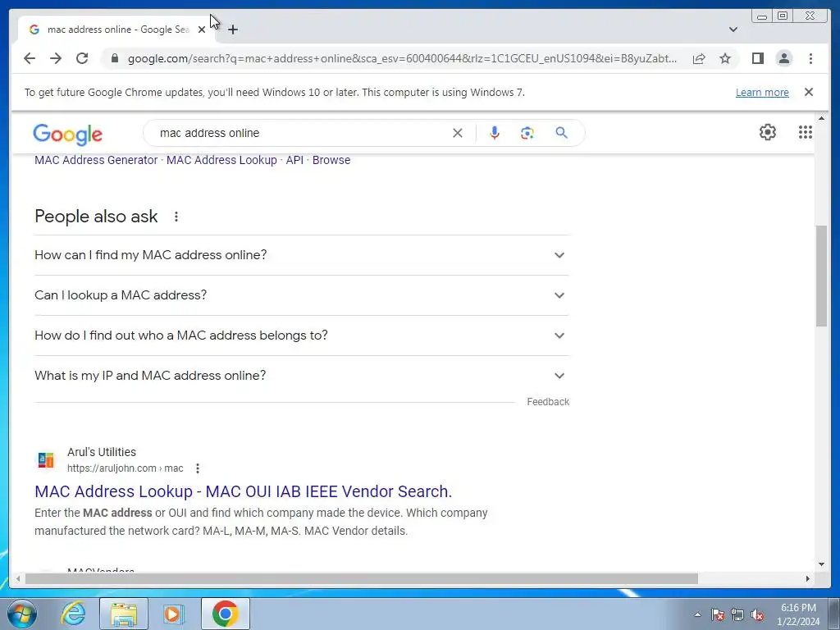Viewport: 840px width, 630px height.
Task: Go to Google home via logo
Action: (67, 134)
